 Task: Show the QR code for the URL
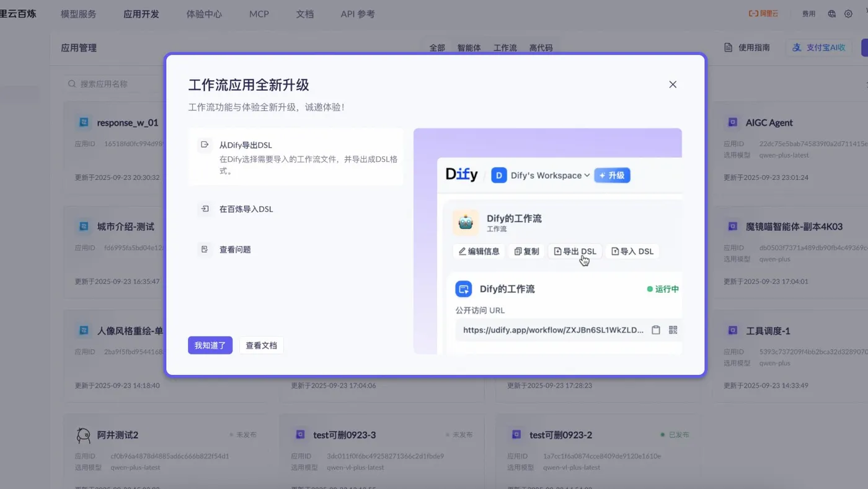[673, 330]
